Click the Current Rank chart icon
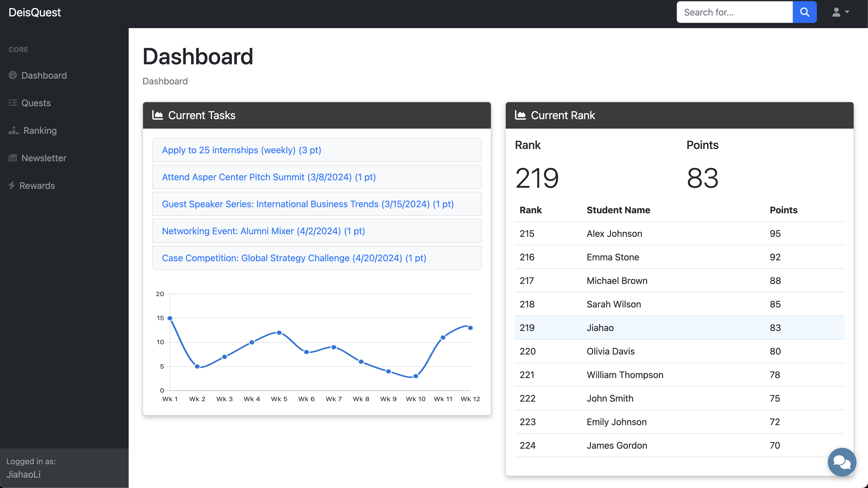 click(520, 115)
